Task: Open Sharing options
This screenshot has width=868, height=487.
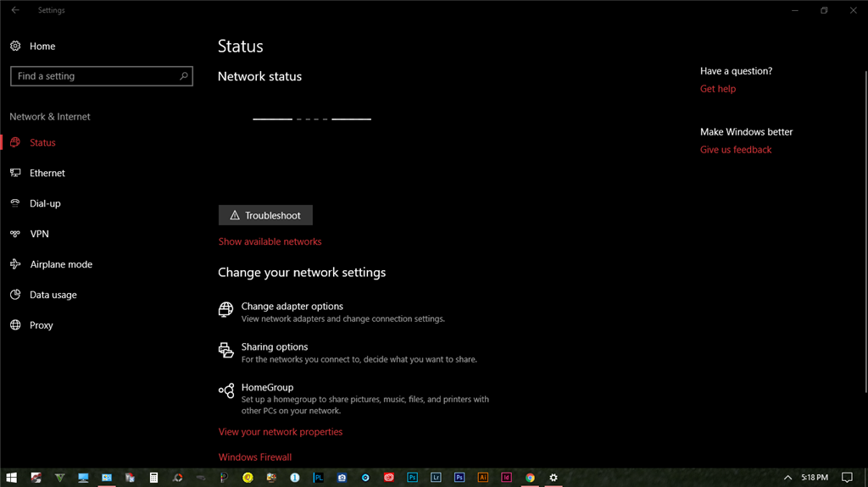Action: 275,347
